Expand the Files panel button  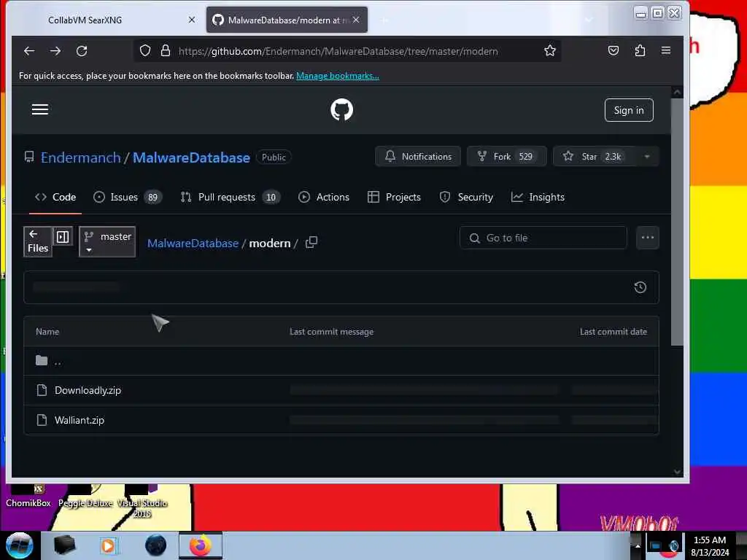(38, 241)
